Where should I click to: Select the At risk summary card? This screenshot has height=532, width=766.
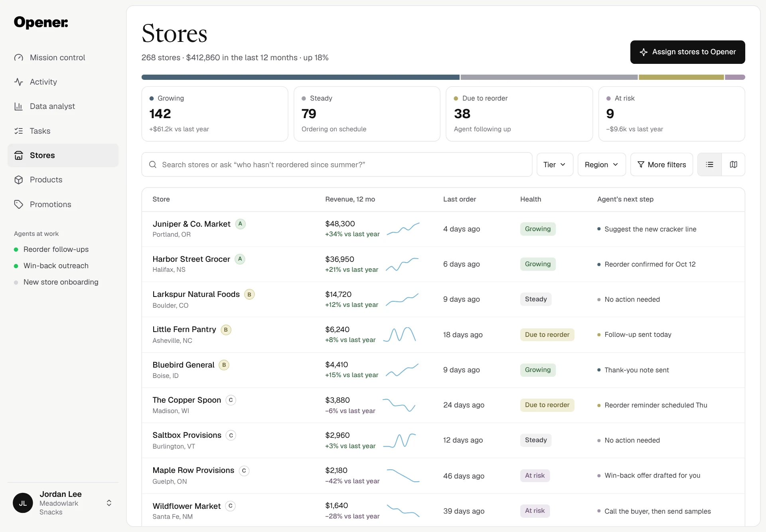point(671,114)
